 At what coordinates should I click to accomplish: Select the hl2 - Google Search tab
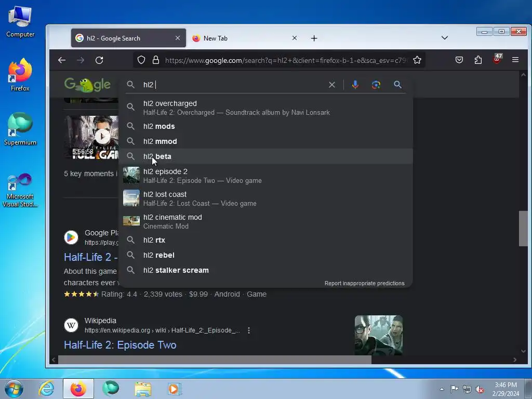tap(128, 38)
